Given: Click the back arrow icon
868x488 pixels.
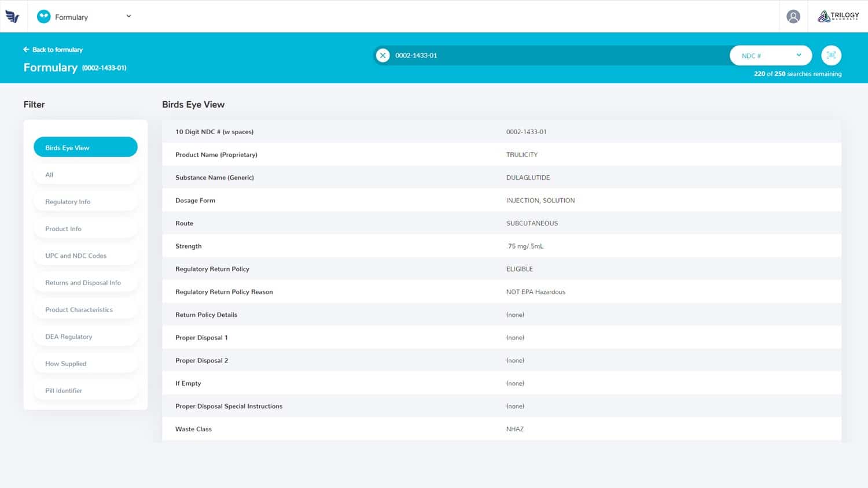Looking at the screenshot, I should tap(26, 50).
